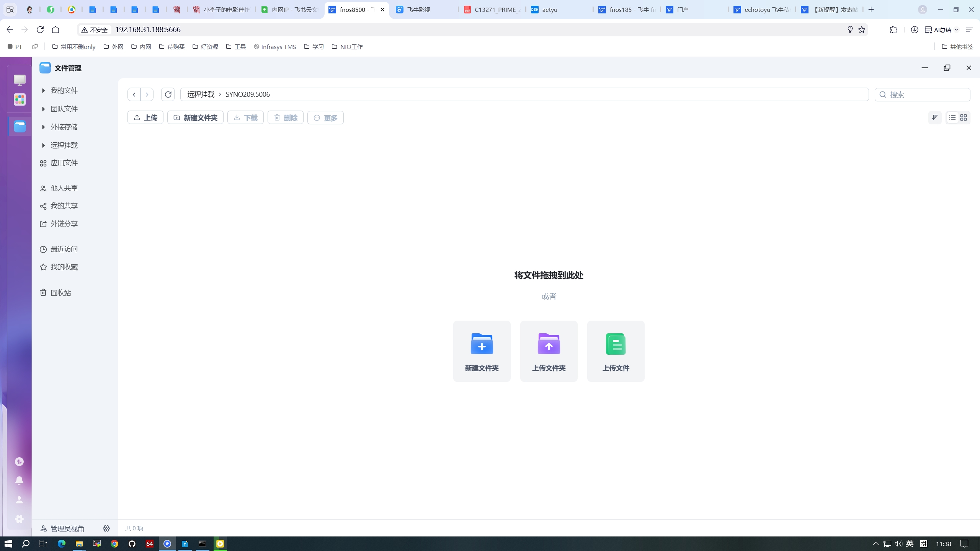Expand the 团队文件 tree node
Screen dimensions: 980x551
pos(43,109)
